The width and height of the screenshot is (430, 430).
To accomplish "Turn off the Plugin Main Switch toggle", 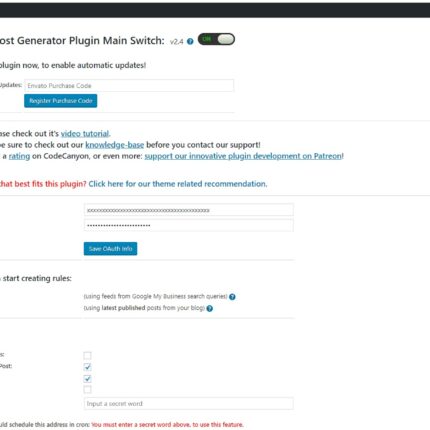I will (216, 39).
